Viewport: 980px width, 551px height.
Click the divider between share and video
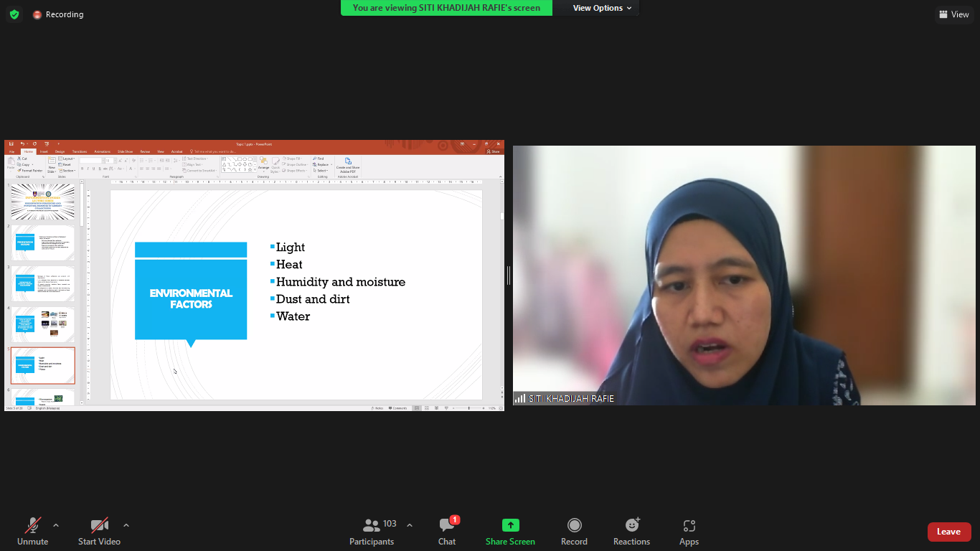pyautogui.click(x=509, y=275)
